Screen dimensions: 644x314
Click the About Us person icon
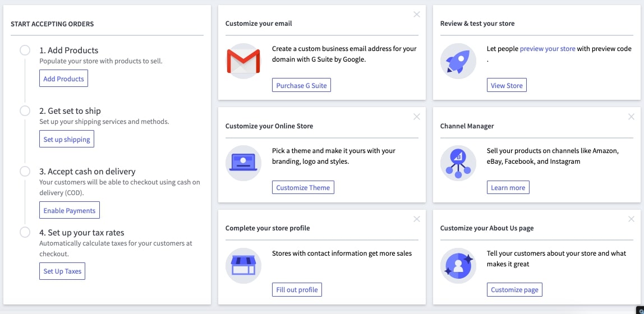pos(458,265)
